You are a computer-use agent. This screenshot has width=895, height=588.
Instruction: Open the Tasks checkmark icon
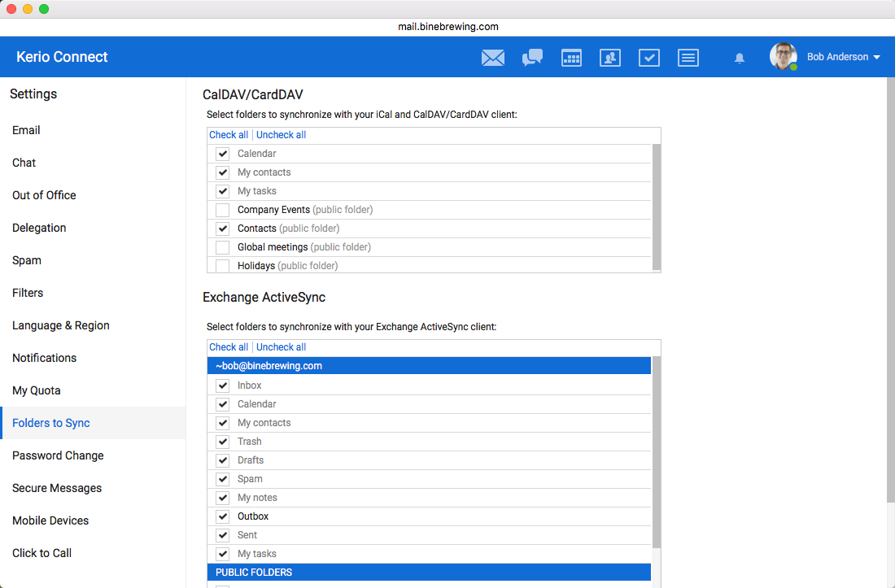(649, 58)
